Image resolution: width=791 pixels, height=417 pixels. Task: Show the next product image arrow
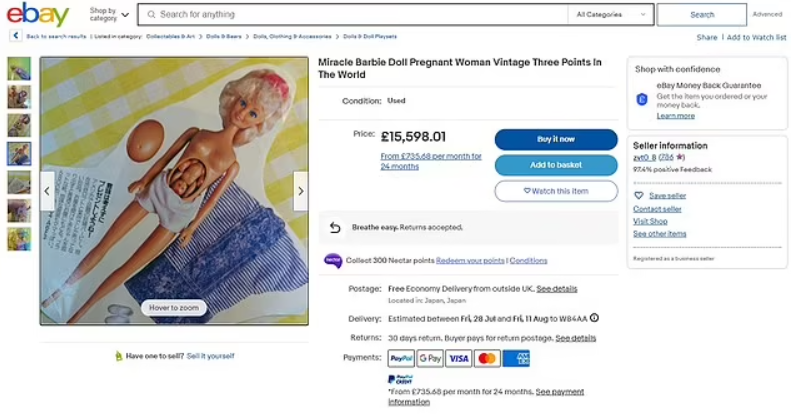click(x=300, y=190)
